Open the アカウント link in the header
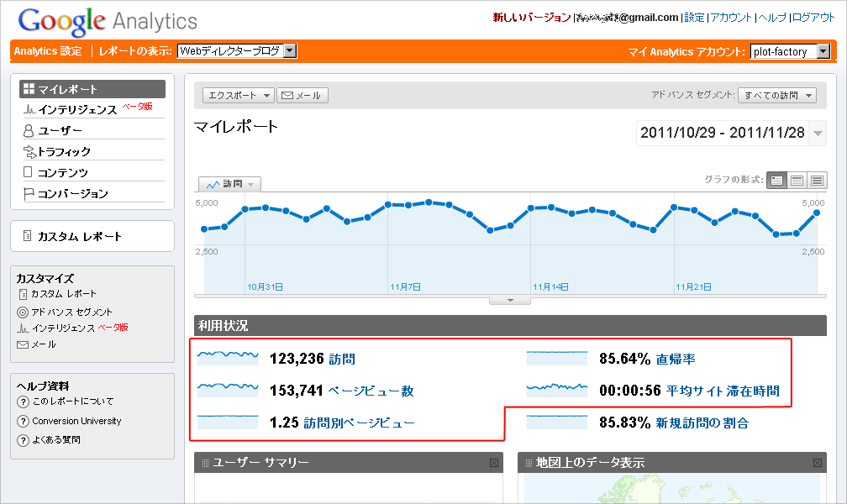 731,18
